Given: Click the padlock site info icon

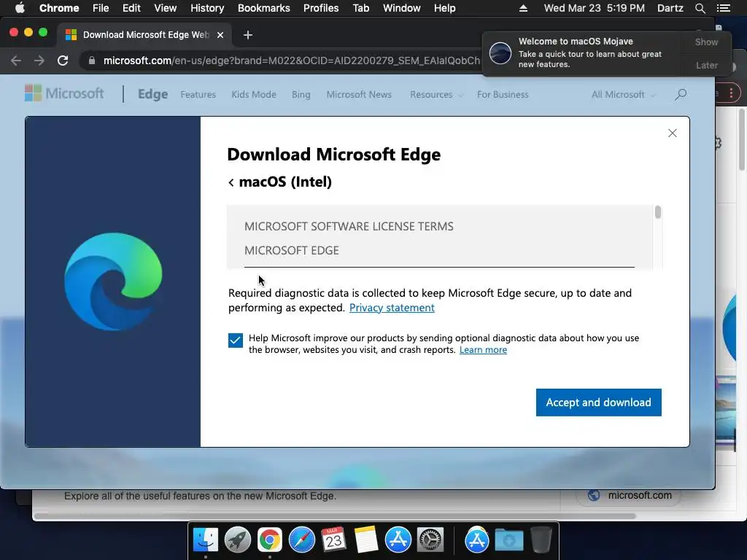Looking at the screenshot, I should coord(92,61).
